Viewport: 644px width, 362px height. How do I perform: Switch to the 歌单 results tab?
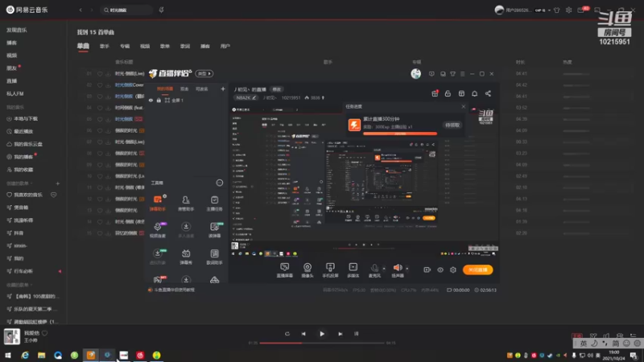coord(165,47)
